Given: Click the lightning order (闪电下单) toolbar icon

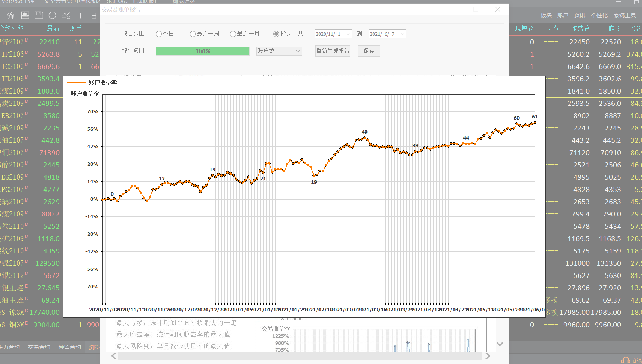Looking at the screenshot, I should [11, 15].
